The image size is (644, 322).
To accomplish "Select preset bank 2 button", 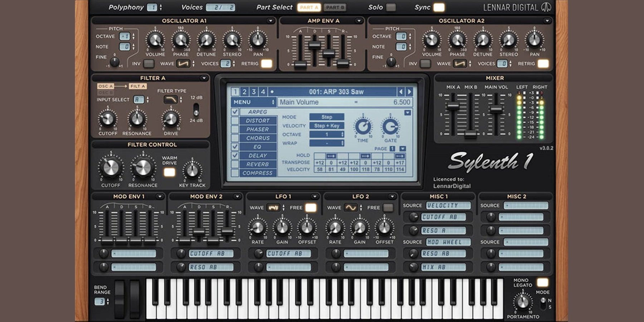I will pos(244,92).
